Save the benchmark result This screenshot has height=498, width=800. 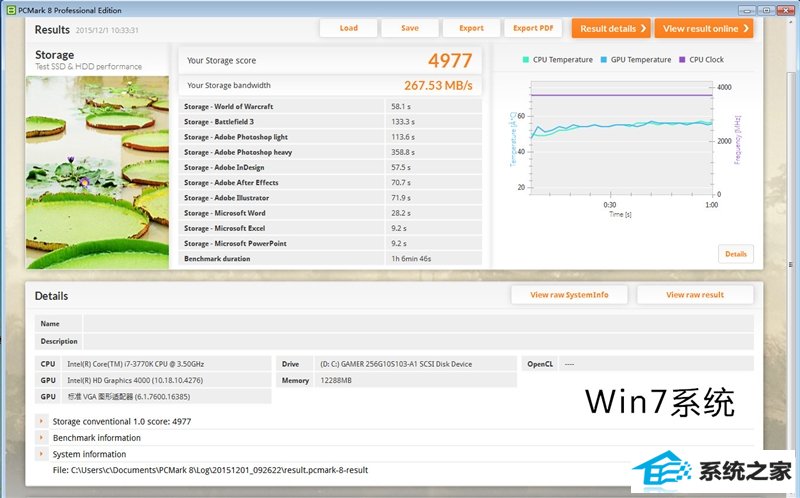click(x=410, y=29)
